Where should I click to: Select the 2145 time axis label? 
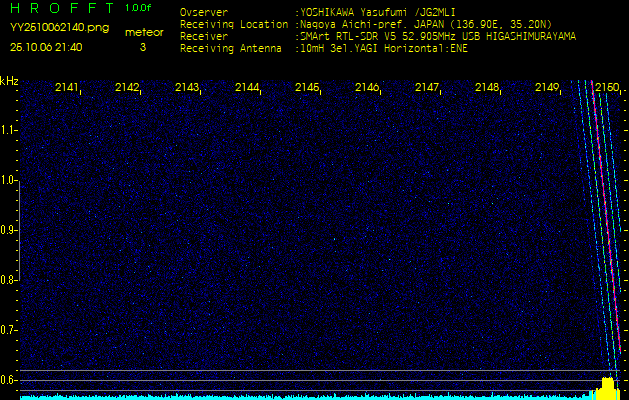(307, 88)
